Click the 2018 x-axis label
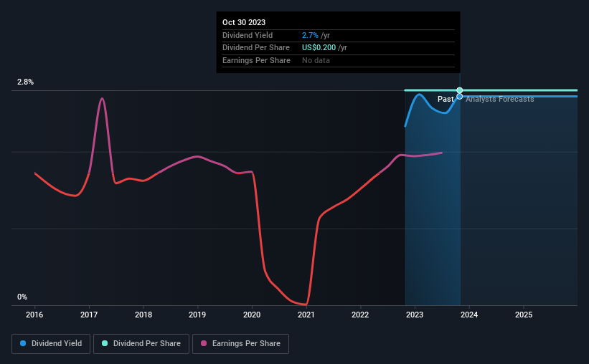Image resolution: width=589 pixels, height=364 pixels. click(x=143, y=315)
